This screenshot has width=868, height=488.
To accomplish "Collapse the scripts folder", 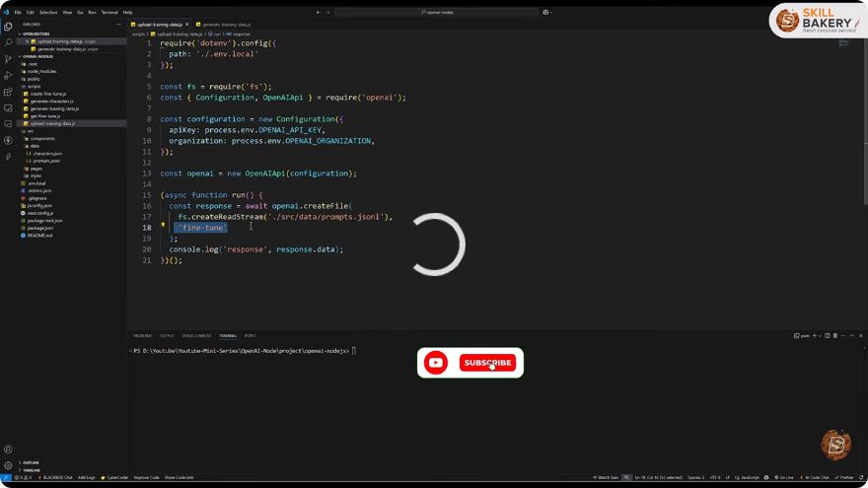I will 35,87.
